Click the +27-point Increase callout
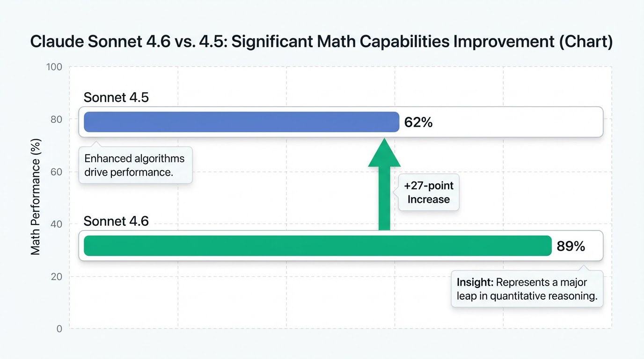The height and width of the screenshot is (359, 644). tap(428, 193)
